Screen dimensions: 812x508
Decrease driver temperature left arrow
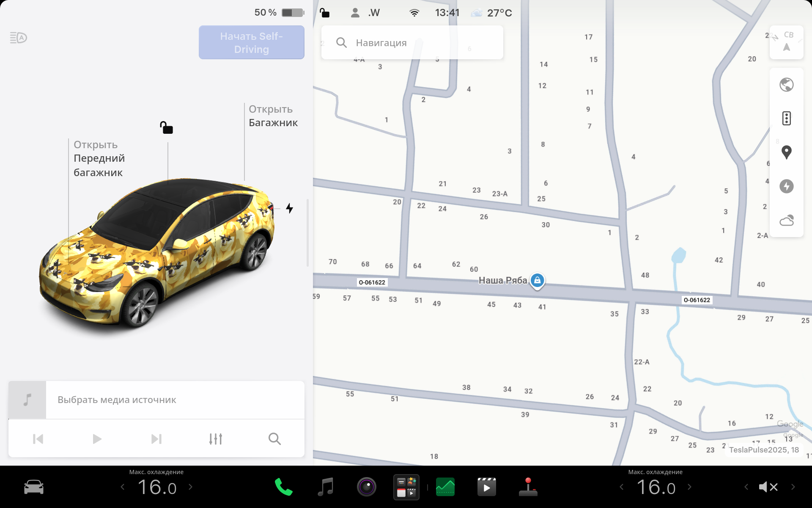pyautogui.click(x=123, y=487)
